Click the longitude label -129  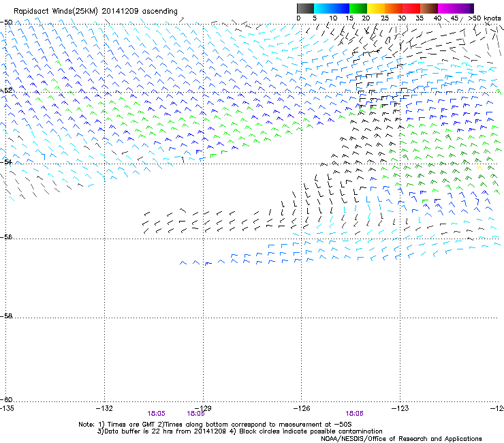click(203, 408)
